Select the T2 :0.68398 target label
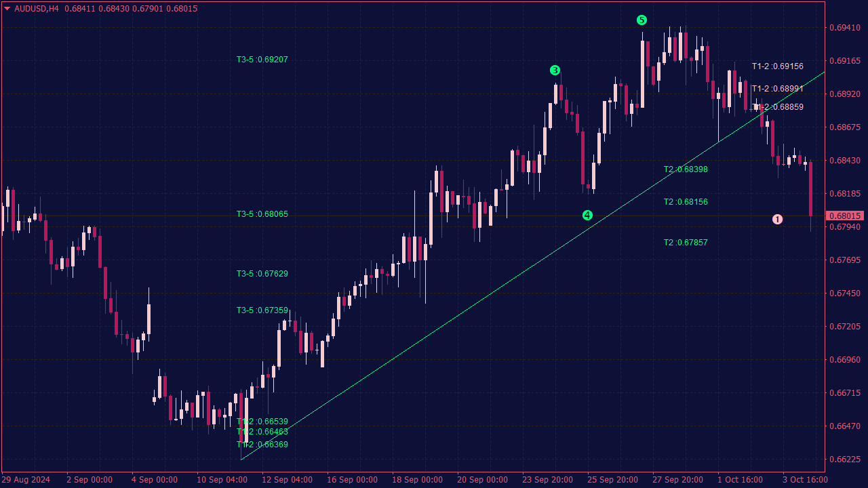Screen dimensions: 868x488 [686, 169]
